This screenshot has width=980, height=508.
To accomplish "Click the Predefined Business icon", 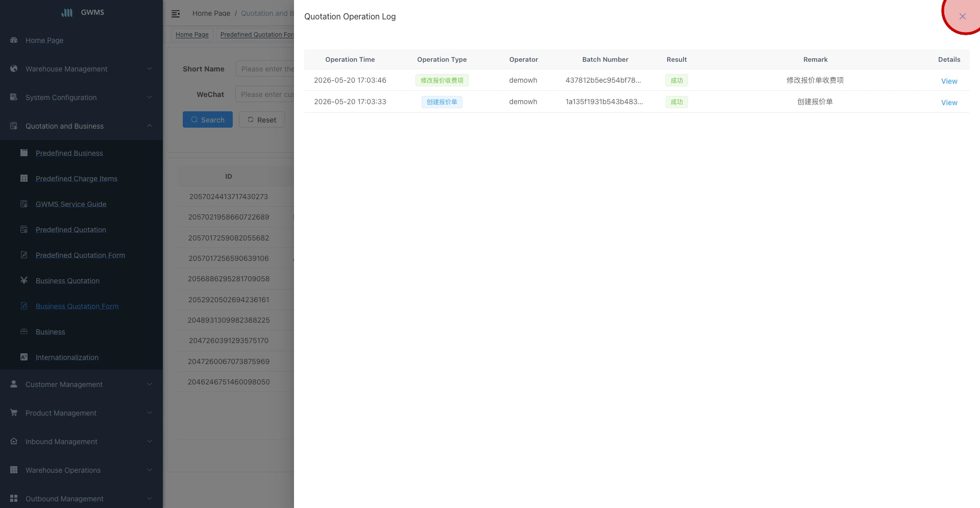I will click(x=24, y=153).
